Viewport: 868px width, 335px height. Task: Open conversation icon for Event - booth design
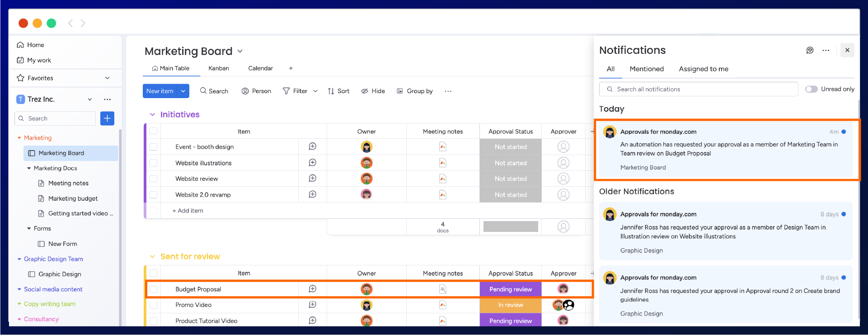[312, 146]
